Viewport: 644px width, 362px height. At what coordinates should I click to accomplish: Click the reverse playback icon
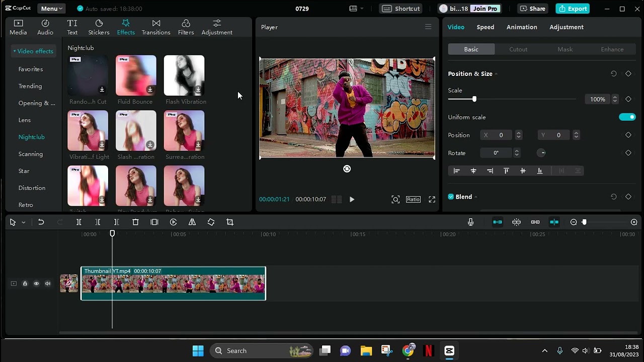[173, 222]
